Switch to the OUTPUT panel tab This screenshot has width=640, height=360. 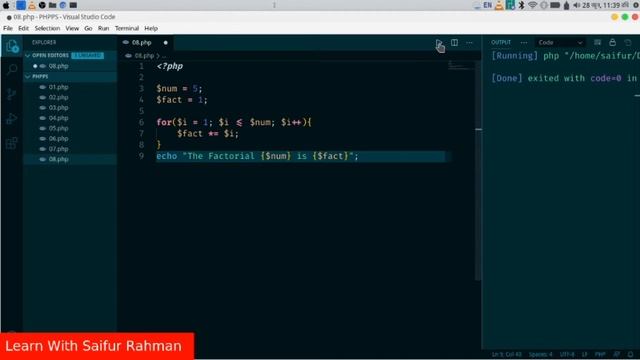click(501, 42)
